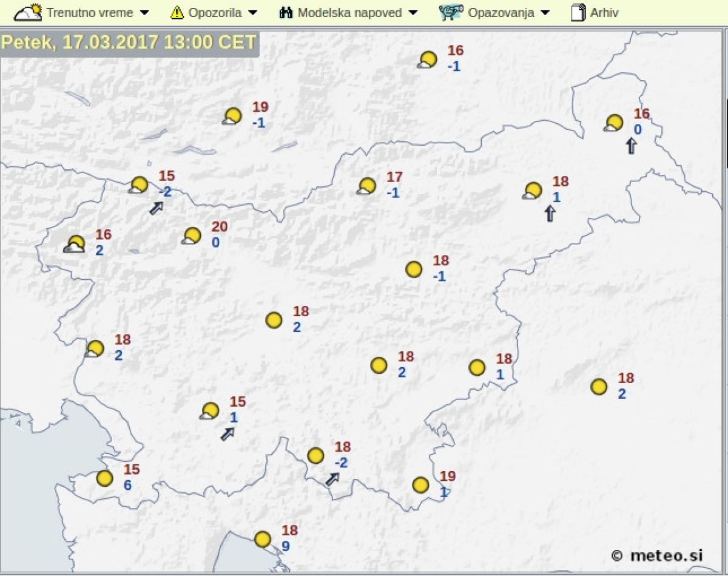
Task: Expand the Opazovanja dropdown arrow
Action: click(x=545, y=13)
